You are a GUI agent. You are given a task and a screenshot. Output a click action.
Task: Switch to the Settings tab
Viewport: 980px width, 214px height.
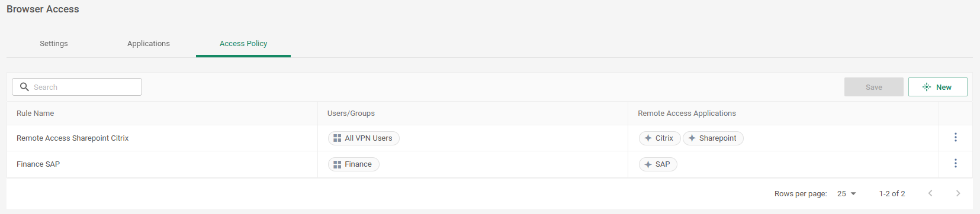[x=54, y=44]
